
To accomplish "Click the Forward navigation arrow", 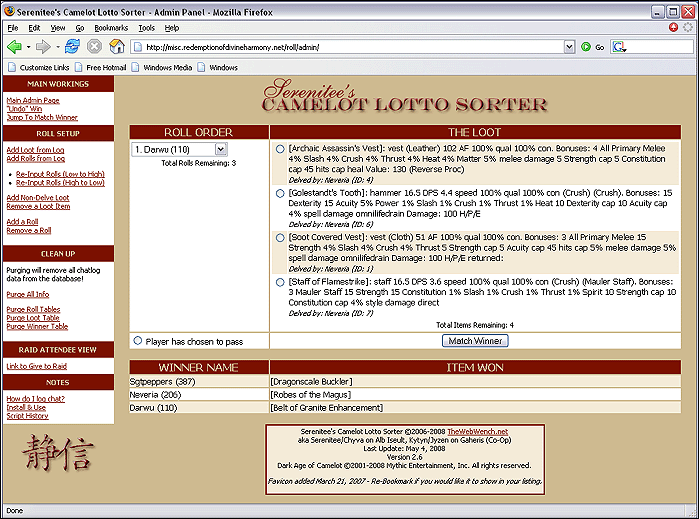I will [x=43, y=47].
